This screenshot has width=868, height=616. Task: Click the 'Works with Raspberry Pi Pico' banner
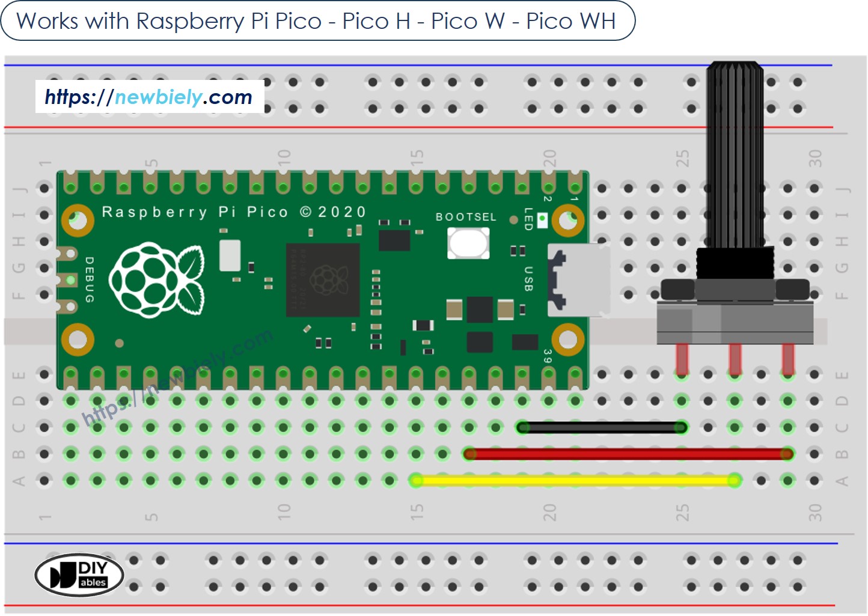[x=318, y=21]
